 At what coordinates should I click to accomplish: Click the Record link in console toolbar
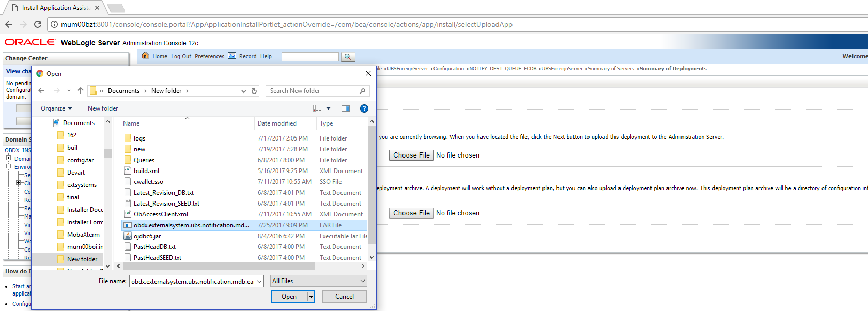(x=248, y=57)
